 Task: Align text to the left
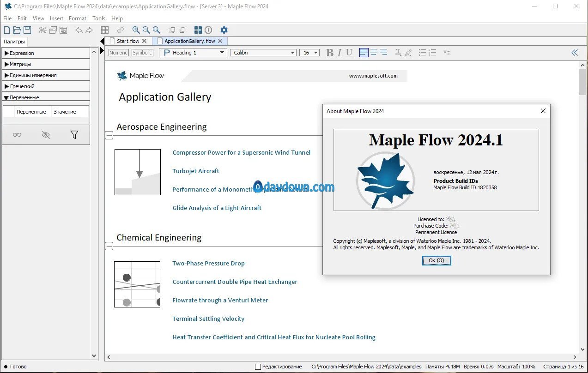coord(364,53)
